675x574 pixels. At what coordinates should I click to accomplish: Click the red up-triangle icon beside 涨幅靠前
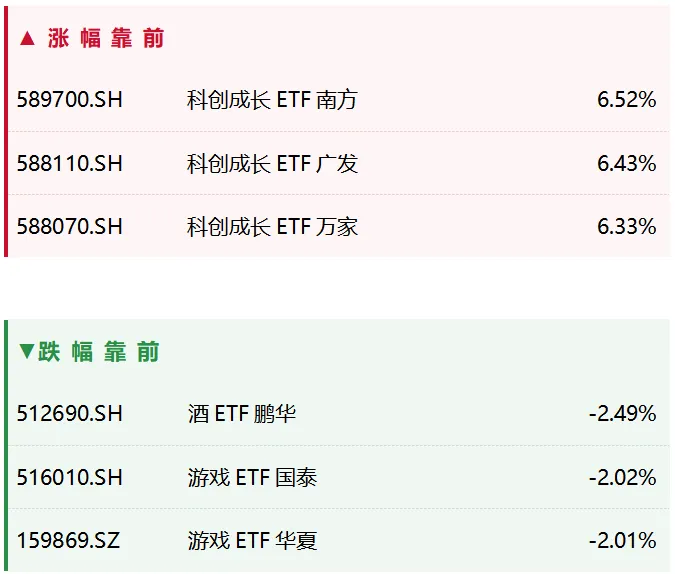coord(28,39)
